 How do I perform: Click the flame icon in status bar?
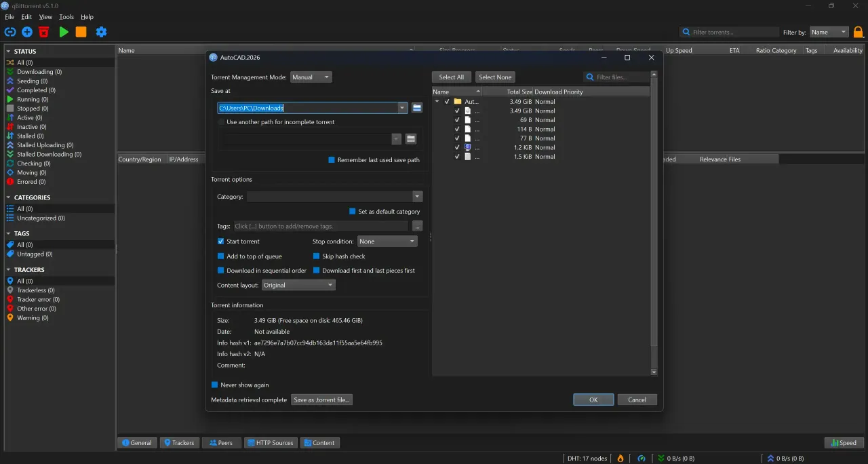tap(620, 459)
